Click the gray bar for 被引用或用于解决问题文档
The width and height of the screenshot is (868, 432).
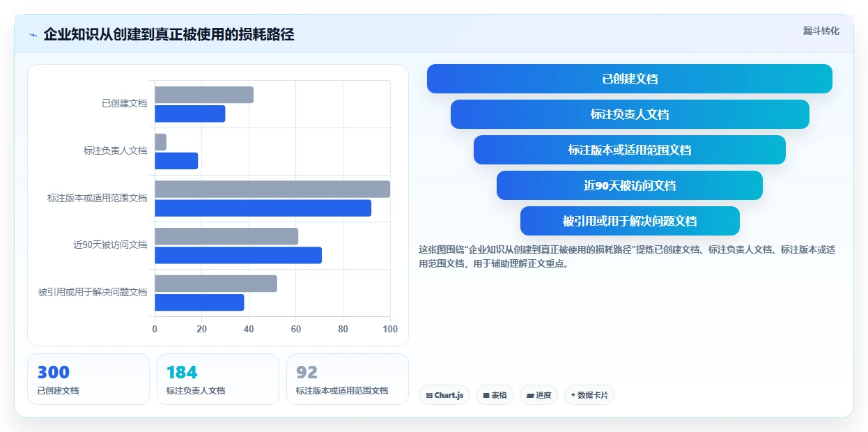click(x=216, y=284)
